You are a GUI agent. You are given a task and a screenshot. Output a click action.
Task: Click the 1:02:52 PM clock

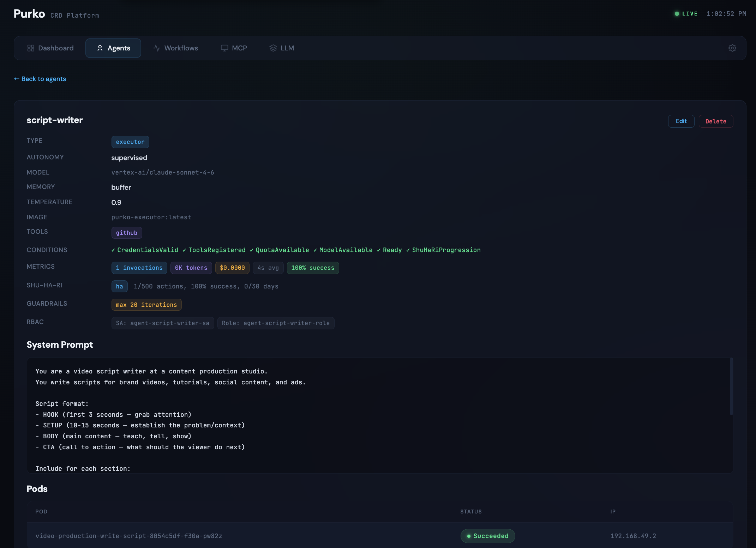[x=726, y=14]
